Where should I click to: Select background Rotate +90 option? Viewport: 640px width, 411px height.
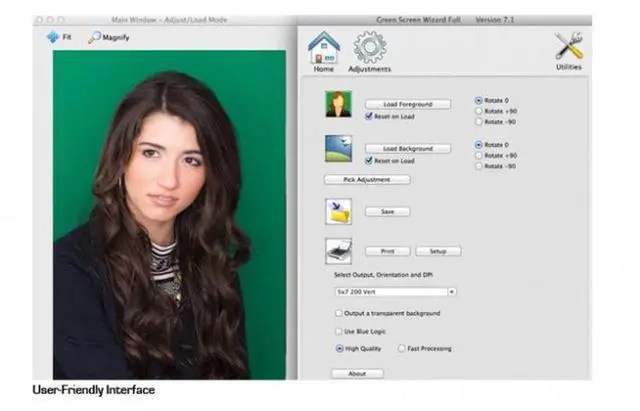478,156
